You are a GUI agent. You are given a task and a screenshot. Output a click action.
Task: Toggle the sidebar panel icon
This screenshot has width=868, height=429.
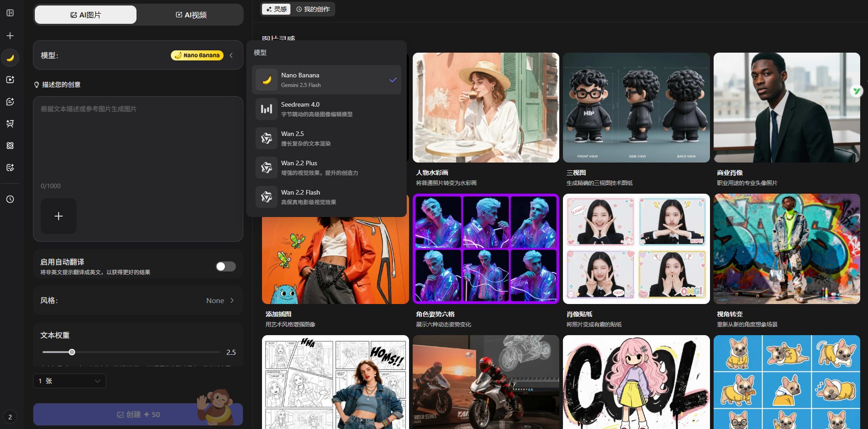tap(10, 13)
